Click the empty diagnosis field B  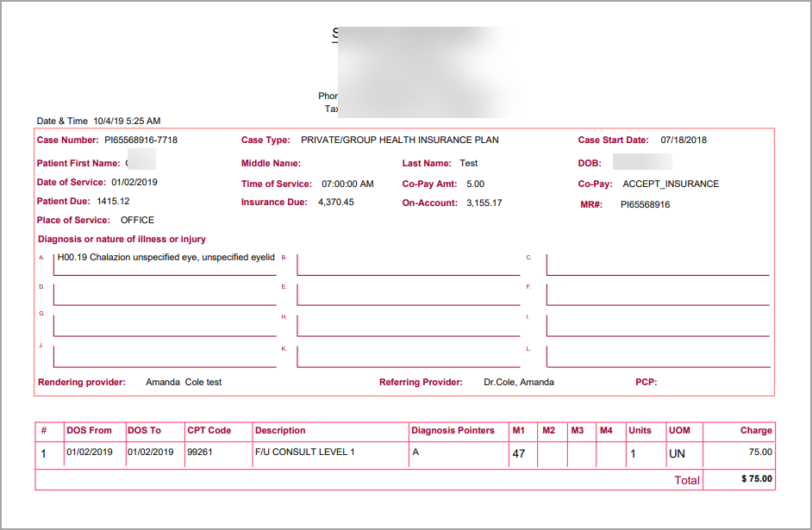[408, 265]
